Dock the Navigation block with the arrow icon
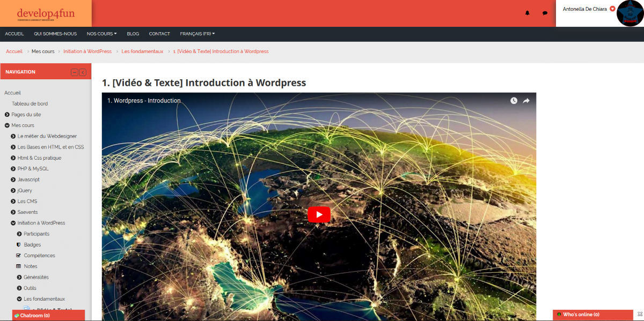This screenshot has width=644, height=321. point(83,72)
